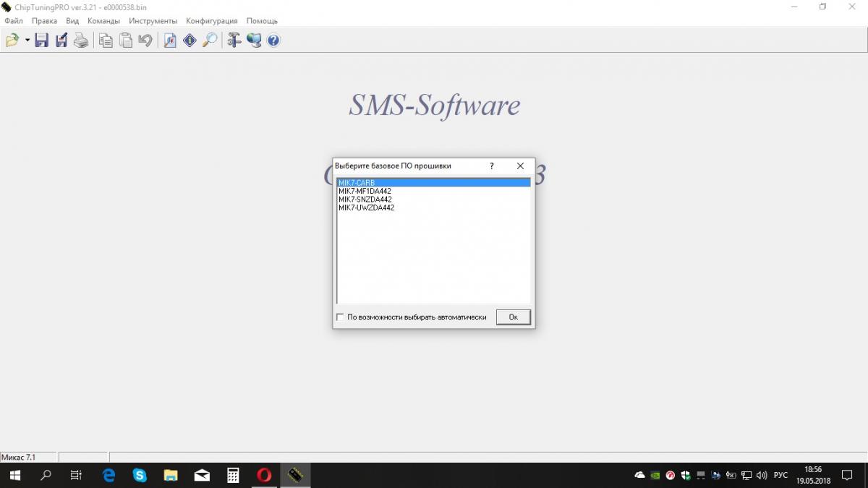
Task: Click the Undo arrow icon
Action: (x=145, y=40)
